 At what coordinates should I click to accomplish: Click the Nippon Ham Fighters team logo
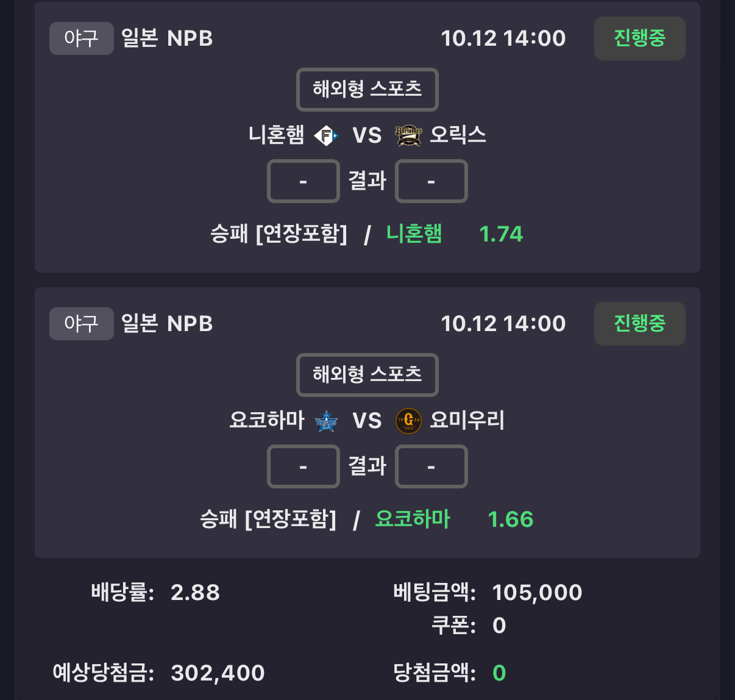click(325, 135)
